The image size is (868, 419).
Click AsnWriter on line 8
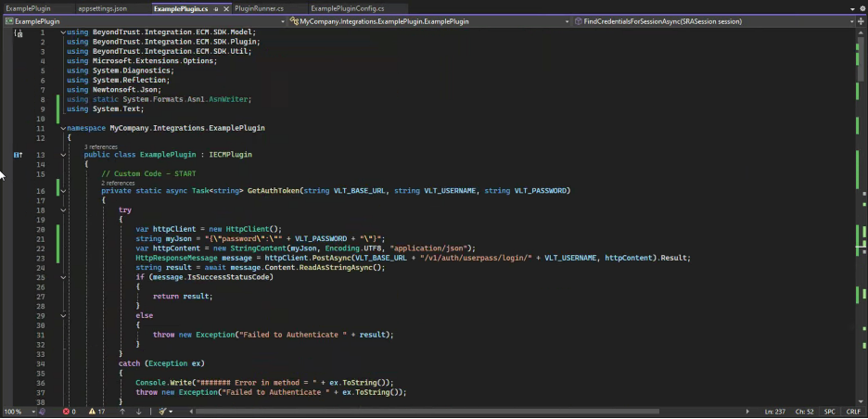228,99
